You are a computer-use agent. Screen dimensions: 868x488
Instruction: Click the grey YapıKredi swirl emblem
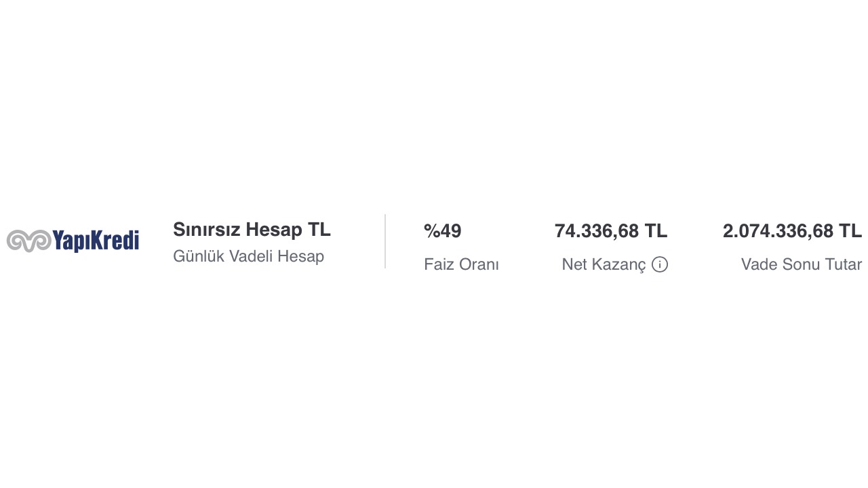(29, 241)
